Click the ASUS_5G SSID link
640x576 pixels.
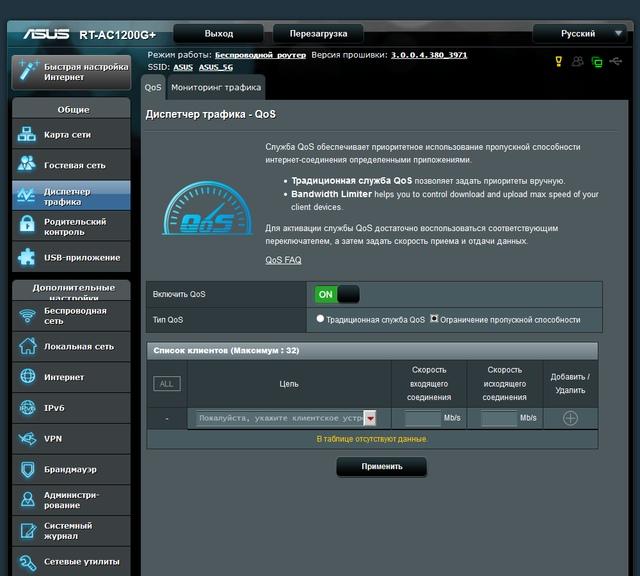[216, 67]
